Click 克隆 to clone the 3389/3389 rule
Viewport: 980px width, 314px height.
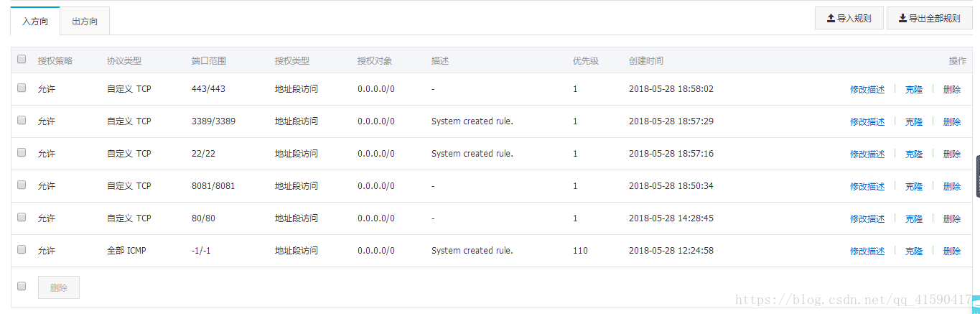coord(914,122)
